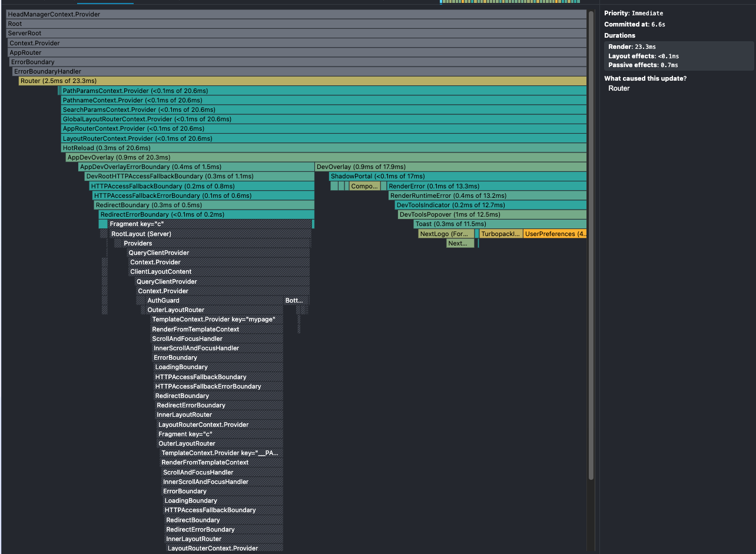Select TemplateContext.Provider key="__PA... bar
Viewport: 756px width, 554px height.
tap(221, 453)
